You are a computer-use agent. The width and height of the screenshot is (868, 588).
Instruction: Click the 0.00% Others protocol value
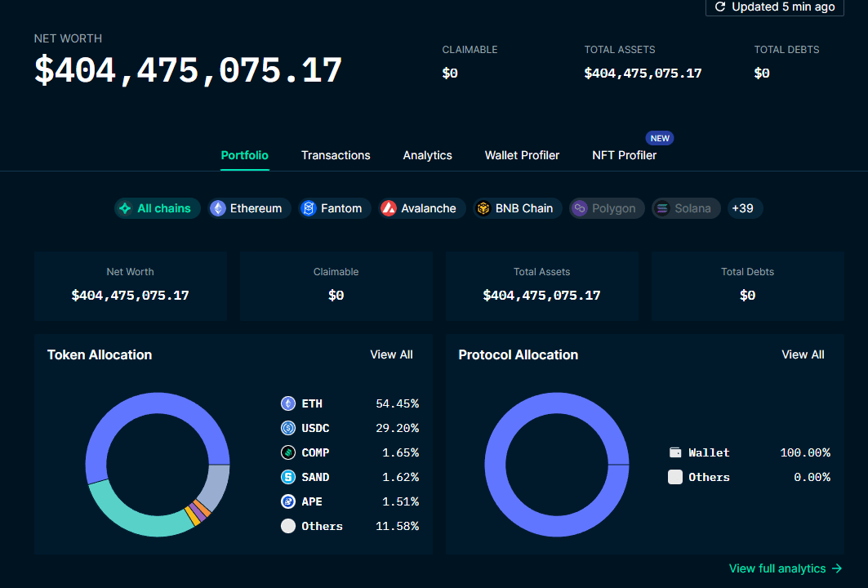(x=812, y=477)
